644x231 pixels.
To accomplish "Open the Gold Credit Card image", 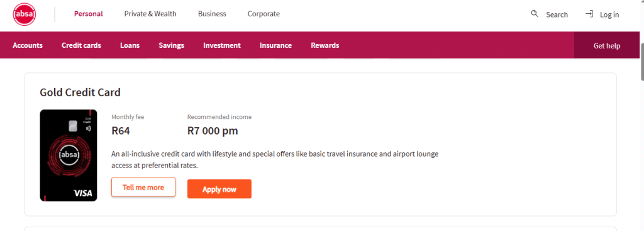I will (x=68, y=155).
